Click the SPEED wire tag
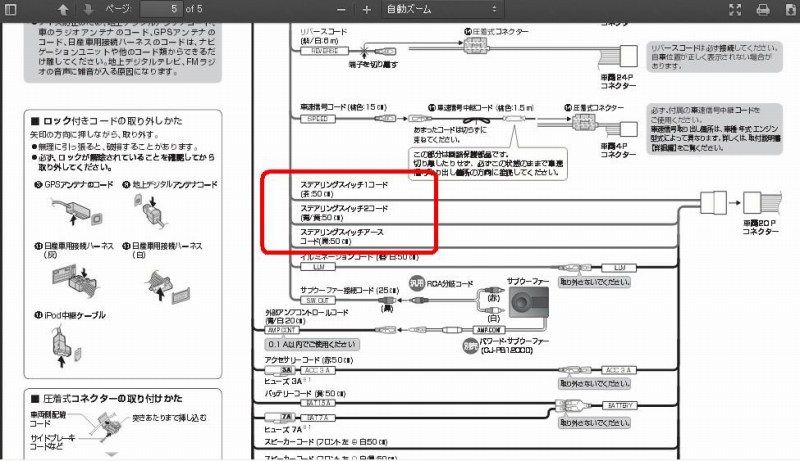The width and height of the screenshot is (800, 461). (x=317, y=118)
